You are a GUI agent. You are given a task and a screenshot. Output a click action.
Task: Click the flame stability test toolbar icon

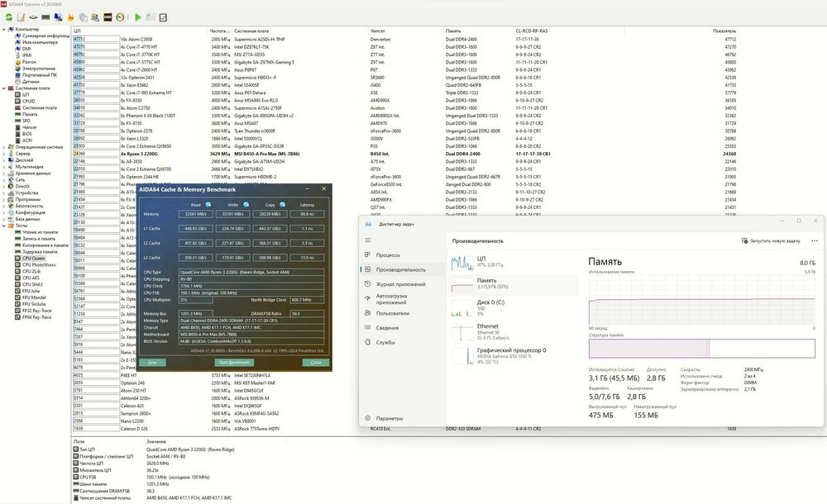coord(70,17)
